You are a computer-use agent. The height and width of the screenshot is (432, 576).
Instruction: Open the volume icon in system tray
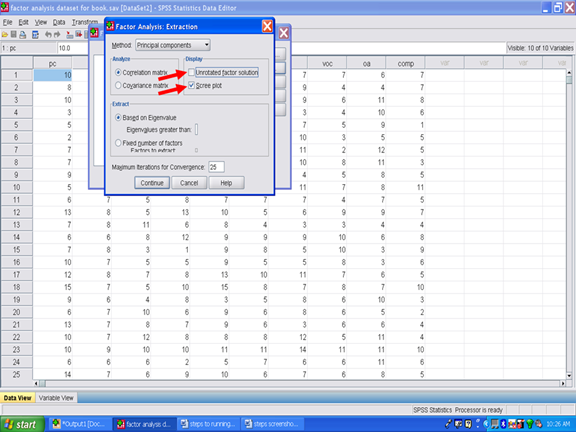click(539, 424)
